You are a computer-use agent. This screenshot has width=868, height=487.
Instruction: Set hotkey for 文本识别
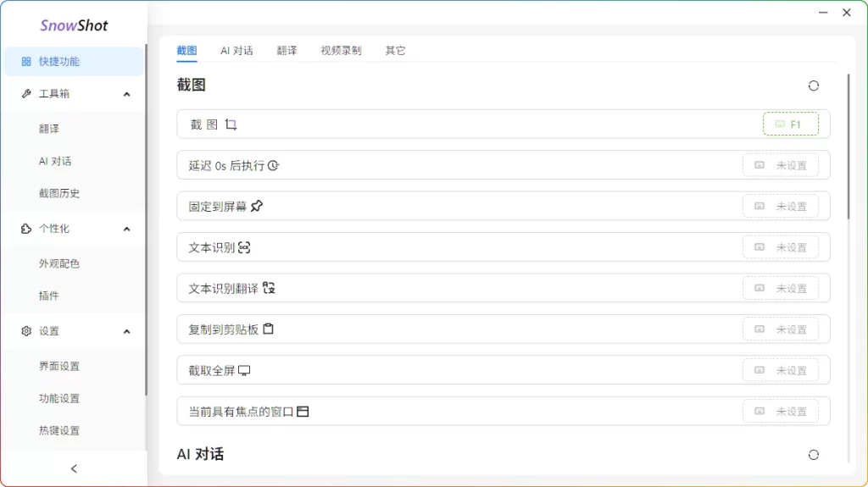(x=781, y=246)
